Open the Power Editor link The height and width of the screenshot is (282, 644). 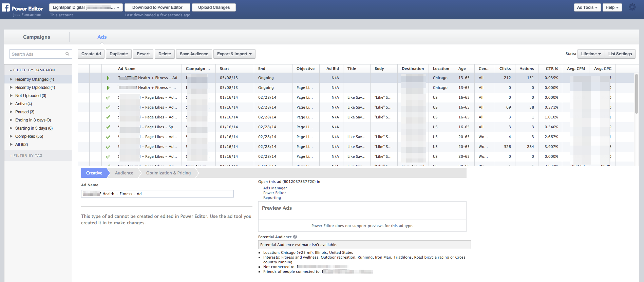click(274, 193)
